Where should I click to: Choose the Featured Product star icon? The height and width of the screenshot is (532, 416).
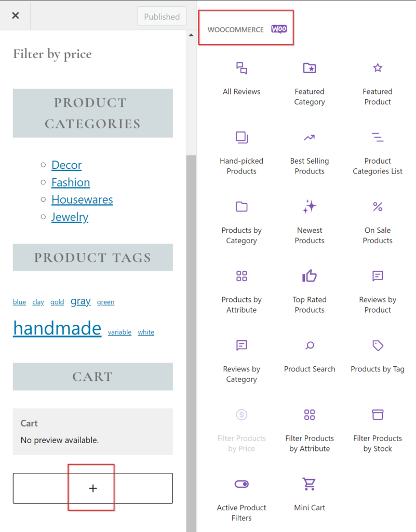click(378, 69)
